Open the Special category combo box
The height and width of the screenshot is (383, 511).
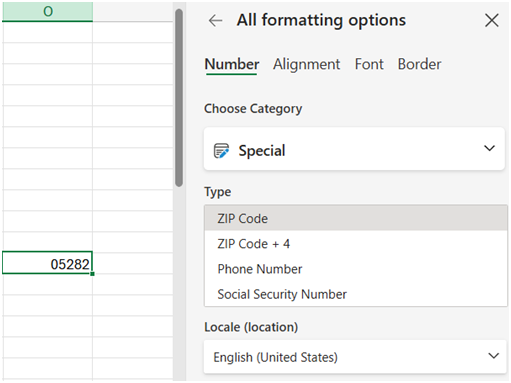pos(354,149)
